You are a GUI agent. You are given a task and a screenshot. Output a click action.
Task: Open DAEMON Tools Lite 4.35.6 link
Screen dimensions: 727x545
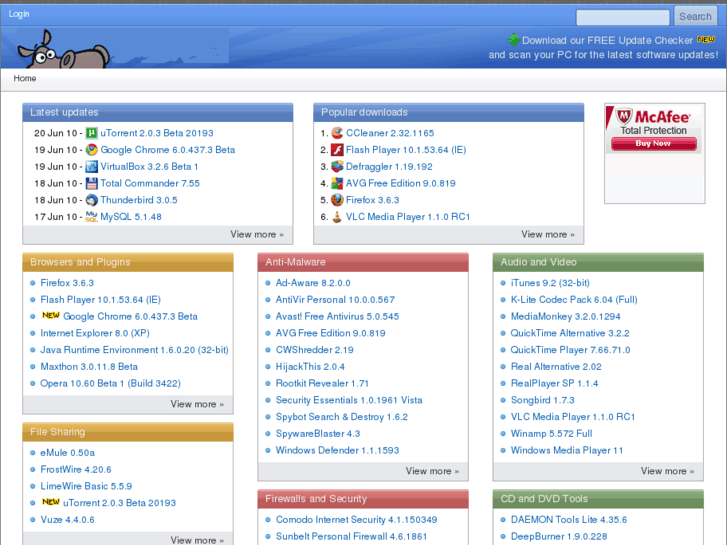coord(569,519)
